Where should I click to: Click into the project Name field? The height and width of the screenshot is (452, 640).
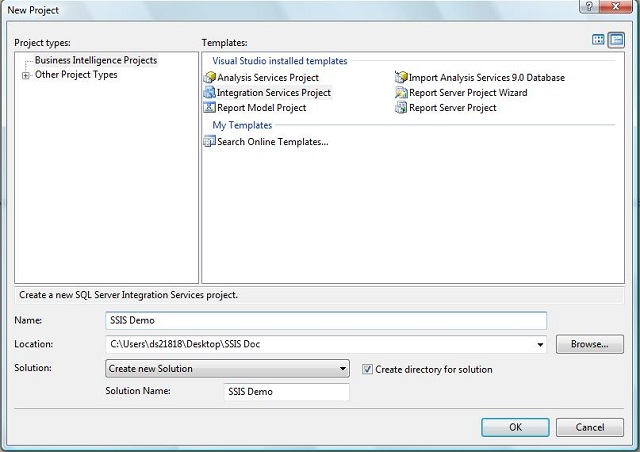click(325, 320)
